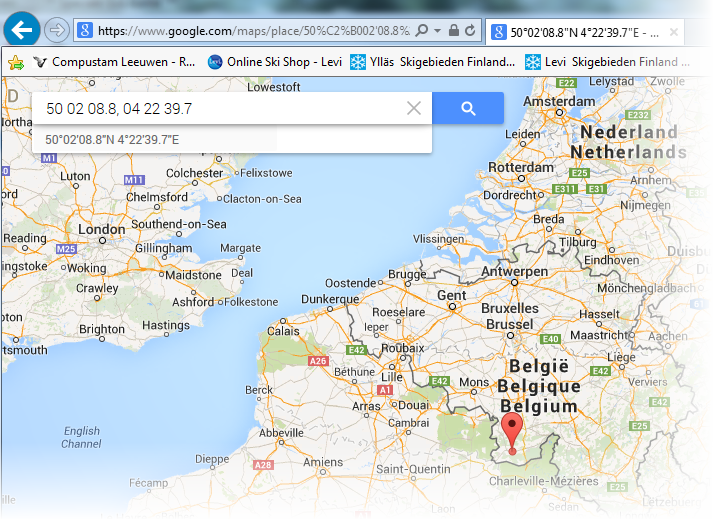Click the Charleville-Mézières label on map
The height and width of the screenshot is (520, 713).
[544, 481]
